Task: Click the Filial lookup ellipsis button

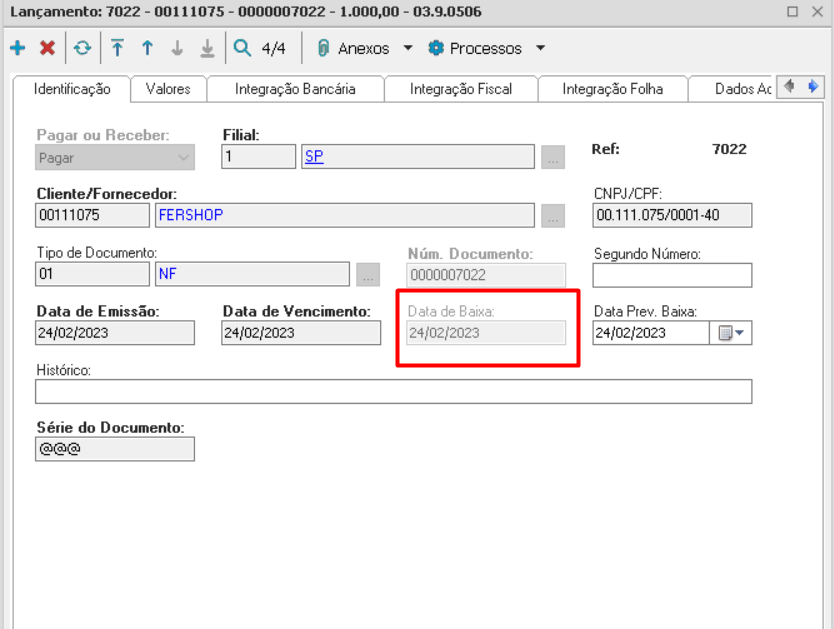Action: 553,157
